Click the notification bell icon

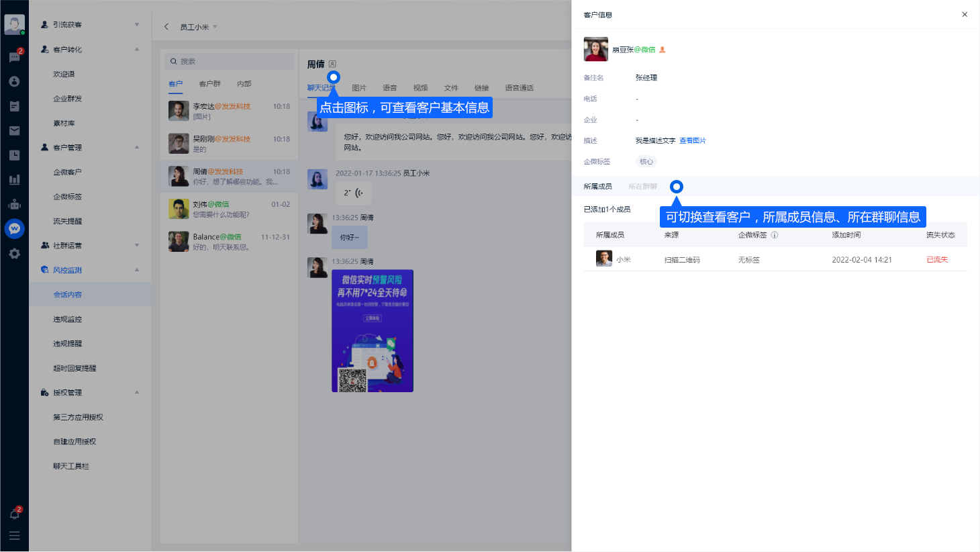pyautogui.click(x=14, y=514)
